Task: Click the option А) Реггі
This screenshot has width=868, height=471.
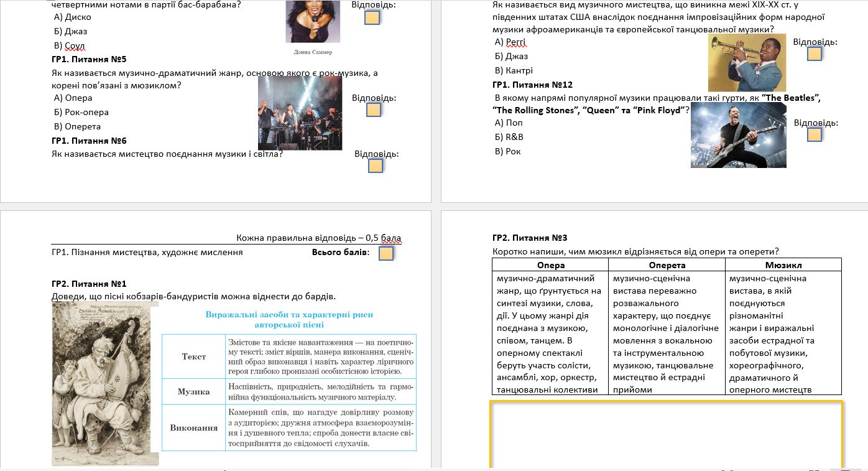Action: pyautogui.click(x=510, y=42)
